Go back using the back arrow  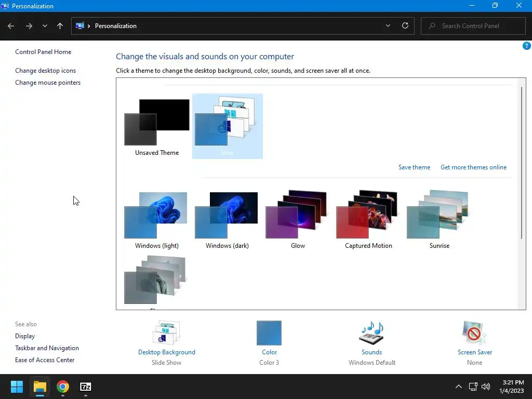tap(11, 26)
